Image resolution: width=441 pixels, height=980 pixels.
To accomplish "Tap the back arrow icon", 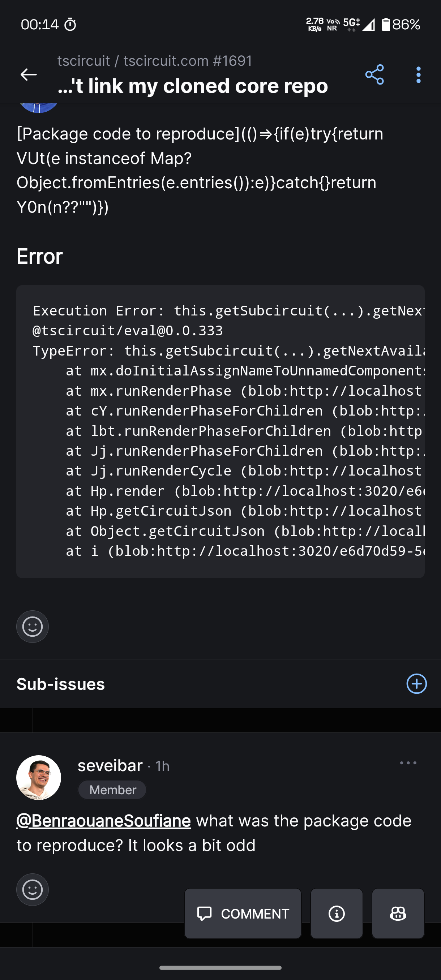I will (29, 74).
